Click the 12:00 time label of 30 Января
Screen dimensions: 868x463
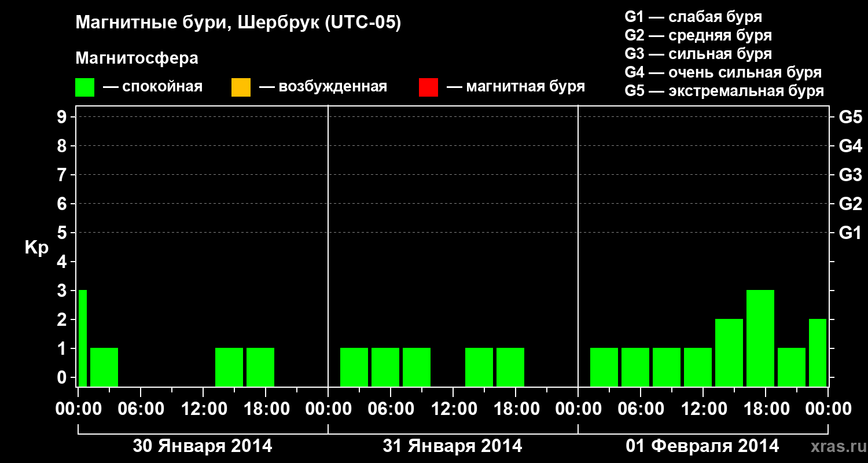tap(203, 409)
